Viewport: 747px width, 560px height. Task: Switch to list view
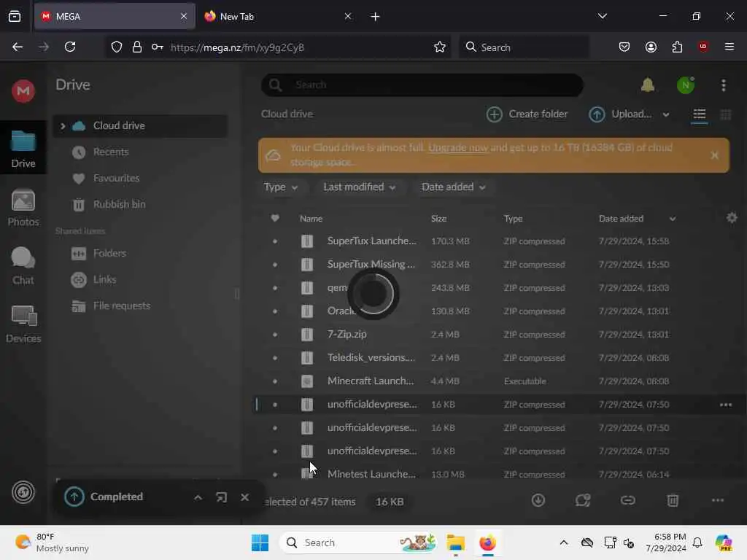pyautogui.click(x=699, y=114)
